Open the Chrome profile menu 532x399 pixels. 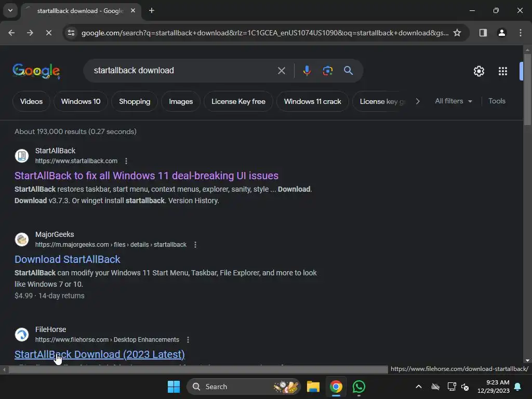[501, 33]
